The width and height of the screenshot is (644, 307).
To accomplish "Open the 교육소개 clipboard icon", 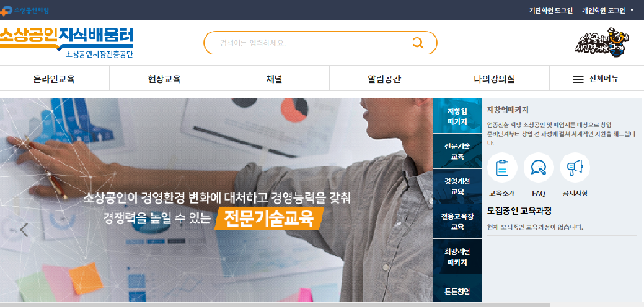I will click(502, 168).
